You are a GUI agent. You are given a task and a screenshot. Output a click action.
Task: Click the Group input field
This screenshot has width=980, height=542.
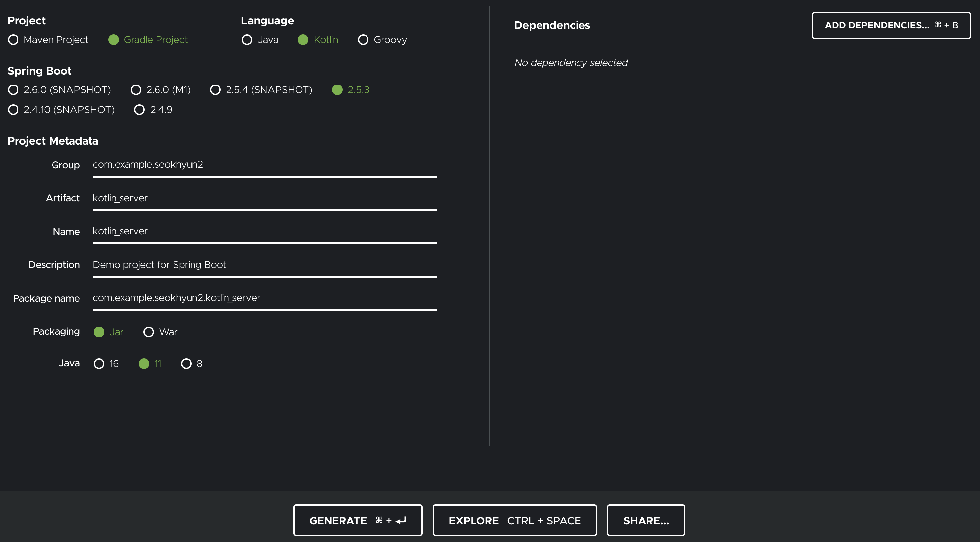[264, 165]
